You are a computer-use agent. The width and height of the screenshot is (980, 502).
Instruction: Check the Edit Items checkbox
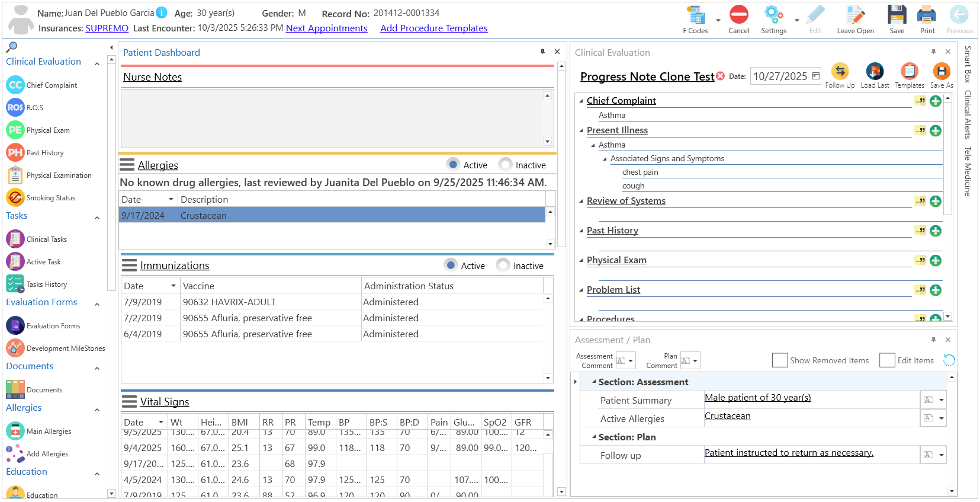coord(887,360)
